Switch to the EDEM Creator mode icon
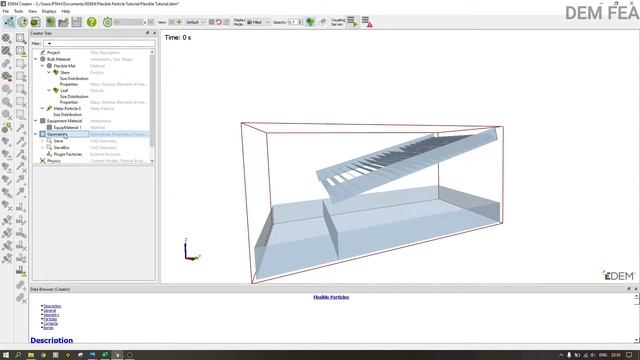The height and width of the screenshot is (360, 640). tap(9, 22)
